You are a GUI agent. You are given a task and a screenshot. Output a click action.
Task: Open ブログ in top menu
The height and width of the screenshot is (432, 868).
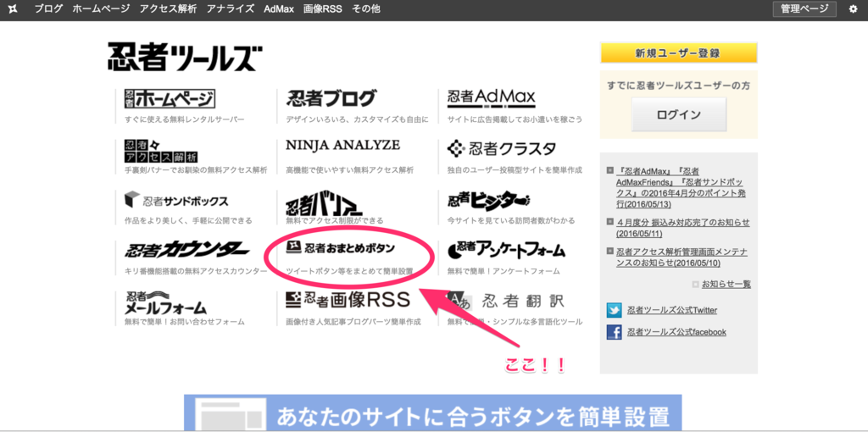click(x=48, y=8)
